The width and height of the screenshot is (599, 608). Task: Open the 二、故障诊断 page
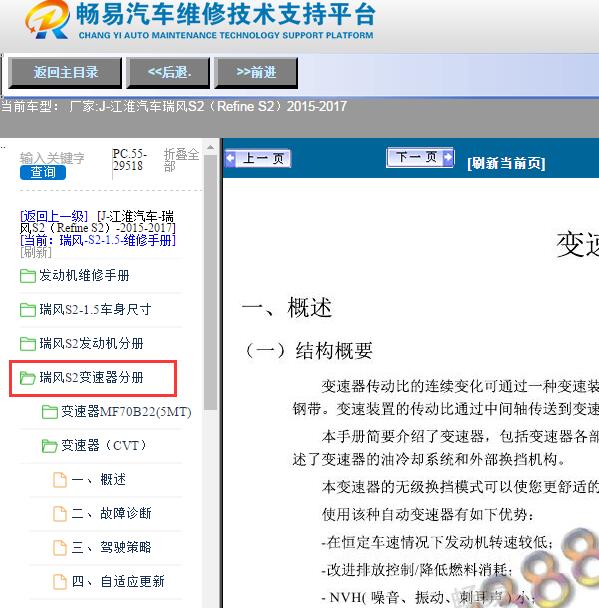click(x=111, y=513)
